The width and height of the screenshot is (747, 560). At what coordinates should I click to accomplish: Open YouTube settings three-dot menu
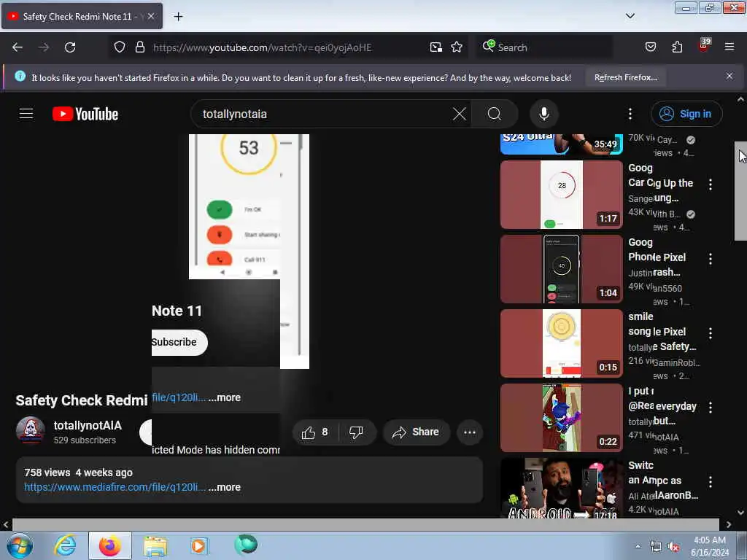point(630,114)
